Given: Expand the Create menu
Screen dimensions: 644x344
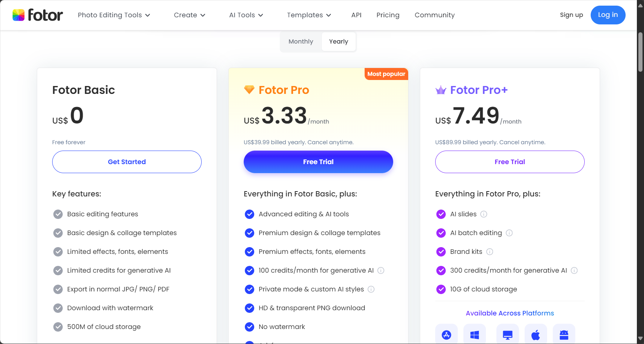Looking at the screenshot, I should [189, 15].
